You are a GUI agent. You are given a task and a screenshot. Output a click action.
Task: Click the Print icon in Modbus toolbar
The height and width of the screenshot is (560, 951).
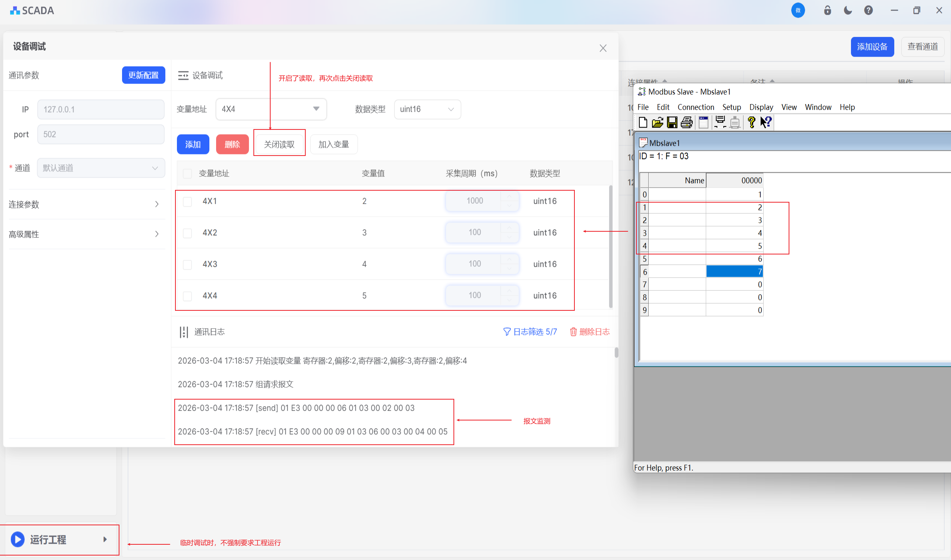coord(686,122)
